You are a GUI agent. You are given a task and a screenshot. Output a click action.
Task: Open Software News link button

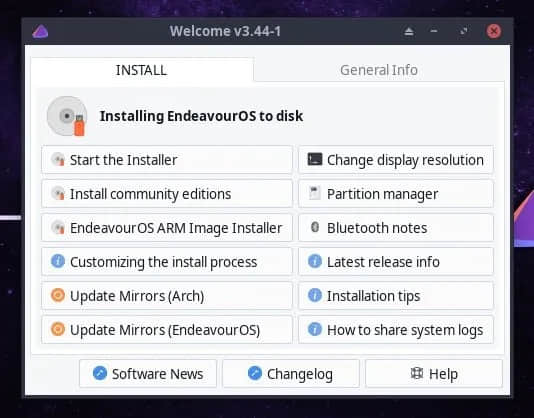click(148, 374)
